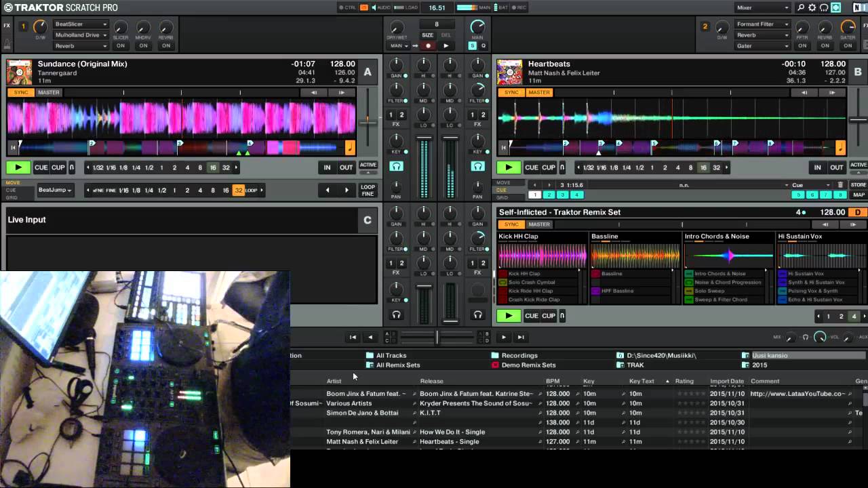Skip to previous track in preview player

point(353,337)
